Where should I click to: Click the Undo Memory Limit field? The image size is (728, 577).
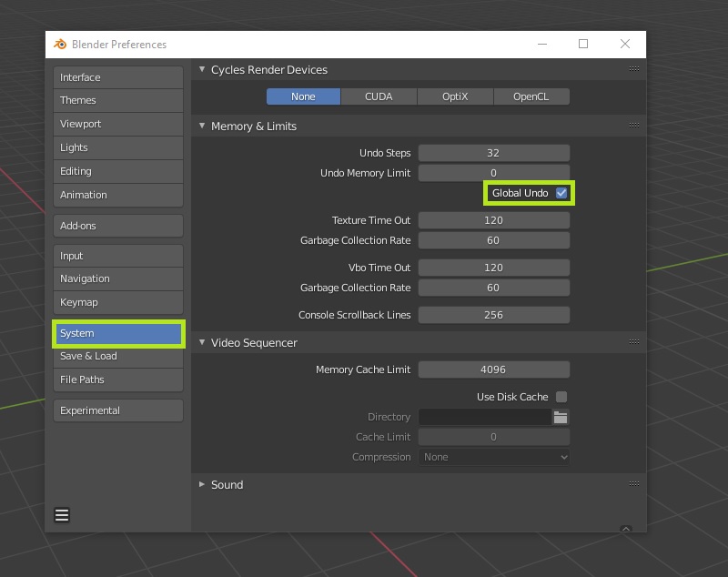pyautogui.click(x=494, y=173)
